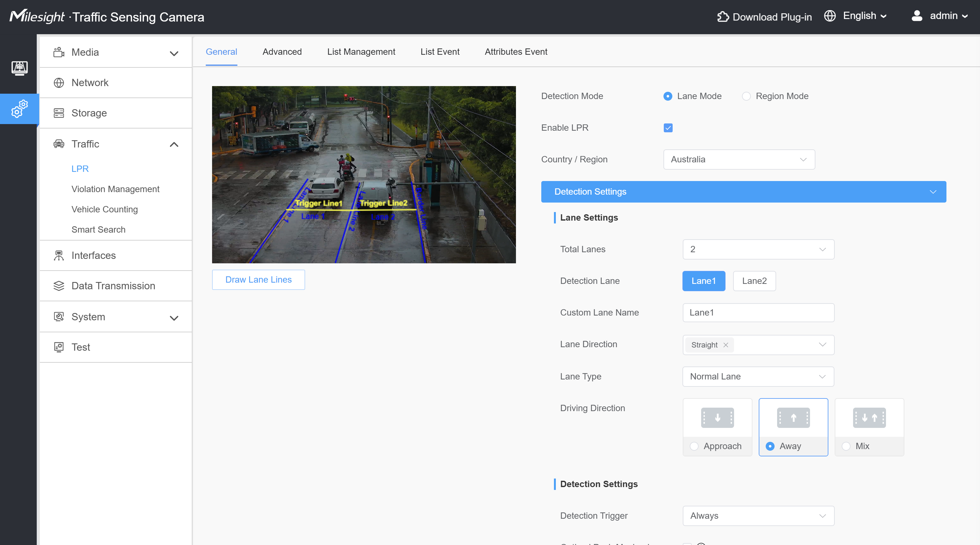Switch to the Advanced tab
This screenshot has width=980, height=545.
click(x=282, y=52)
